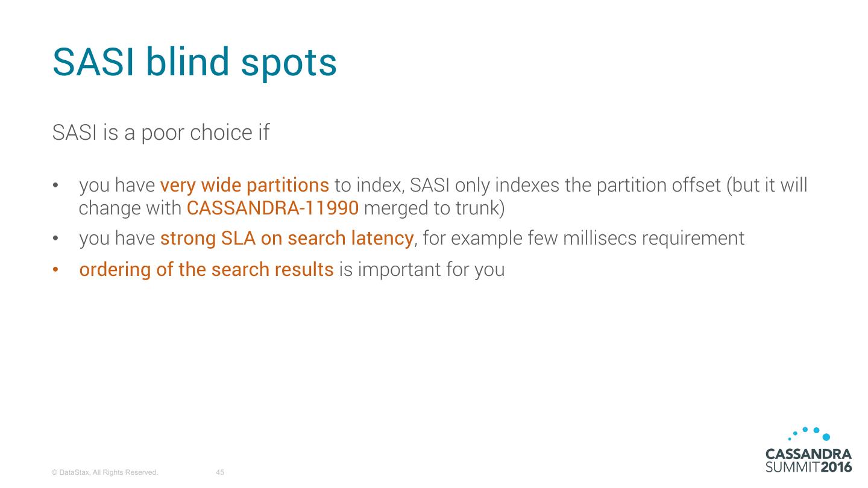Open the CASSANDRA-11990 ticket reference
This screenshot has height=488, width=868.
pos(273,208)
